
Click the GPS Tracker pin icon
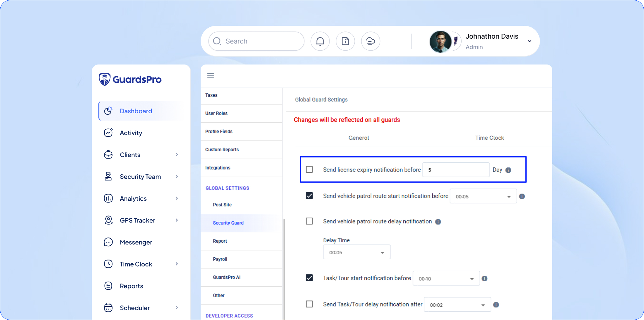[108, 220]
